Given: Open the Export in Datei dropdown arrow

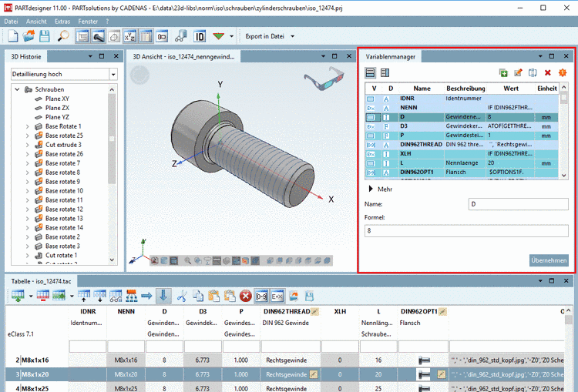Looking at the screenshot, I should [x=294, y=36].
